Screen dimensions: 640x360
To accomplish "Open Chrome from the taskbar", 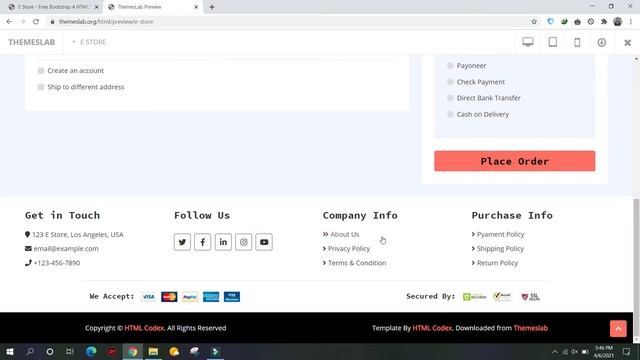I will point(133,351).
